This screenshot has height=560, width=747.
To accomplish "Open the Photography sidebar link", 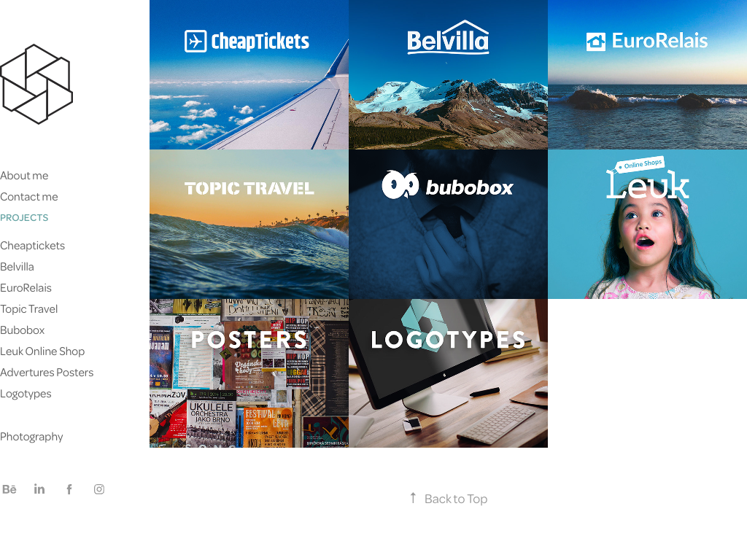I will (x=31, y=437).
